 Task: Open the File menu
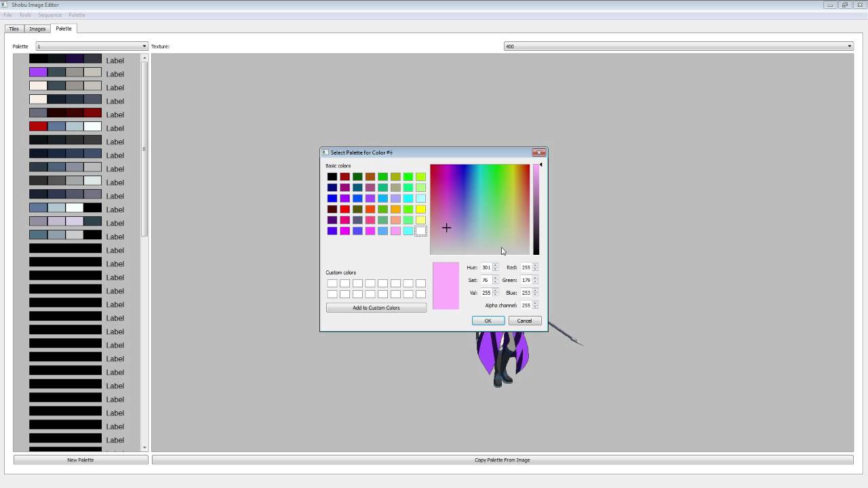click(x=7, y=15)
